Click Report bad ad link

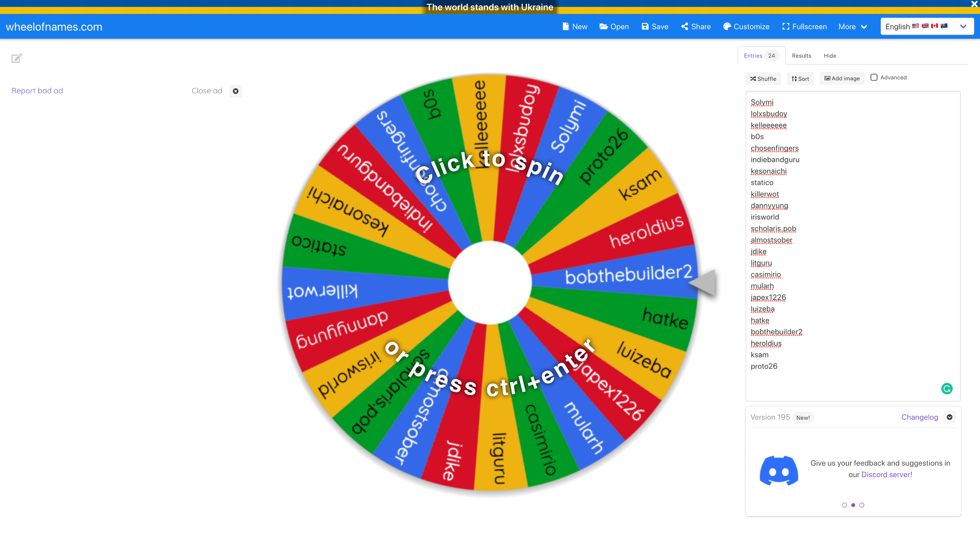pyautogui.click(x=37, y=90)
